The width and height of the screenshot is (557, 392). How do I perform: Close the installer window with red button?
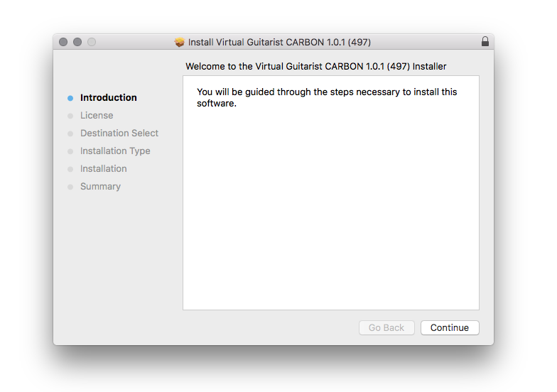(63, 42)
